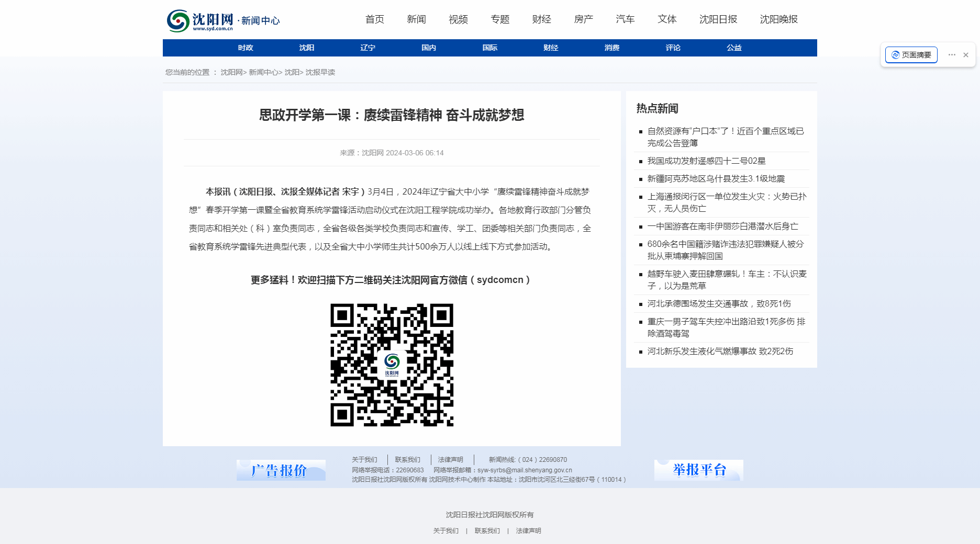980x544 pixels.
Task: Open the 广告报价 banner
Action: [x=281, y=470]
